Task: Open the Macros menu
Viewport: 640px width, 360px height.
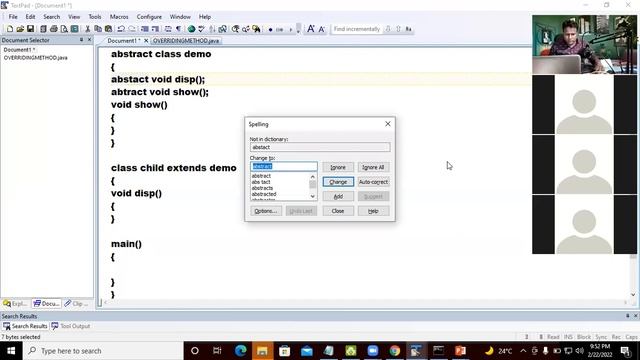Action: [x=119, y=17]
